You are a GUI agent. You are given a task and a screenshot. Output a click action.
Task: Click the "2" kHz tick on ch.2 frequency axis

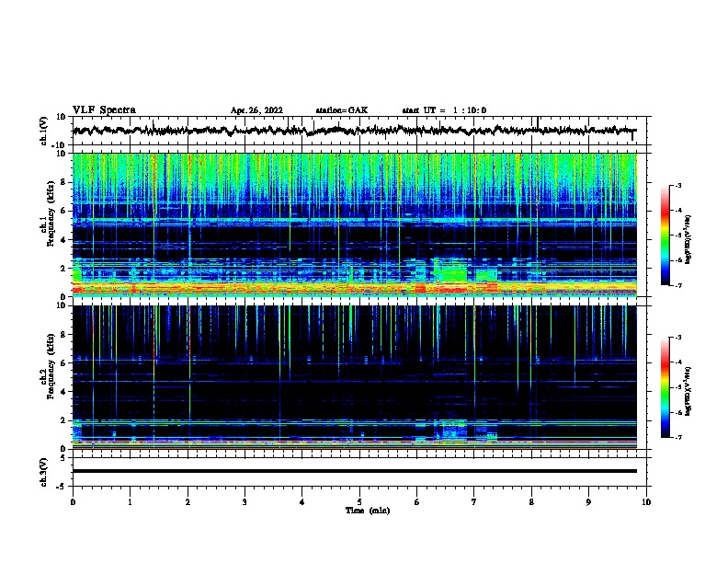click(63, 420)
